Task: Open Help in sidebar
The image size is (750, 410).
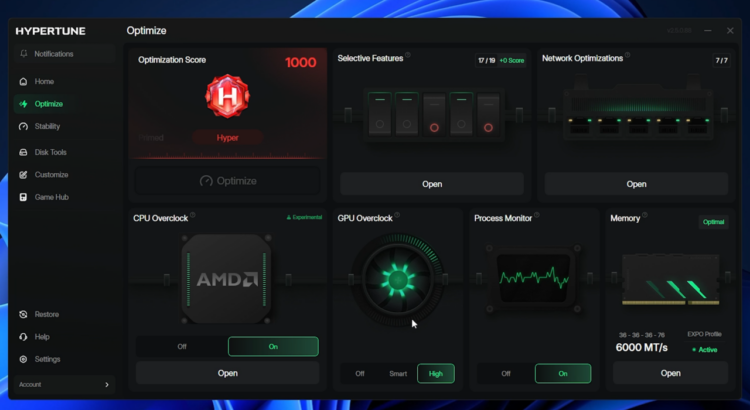Action: pos(65,337)
